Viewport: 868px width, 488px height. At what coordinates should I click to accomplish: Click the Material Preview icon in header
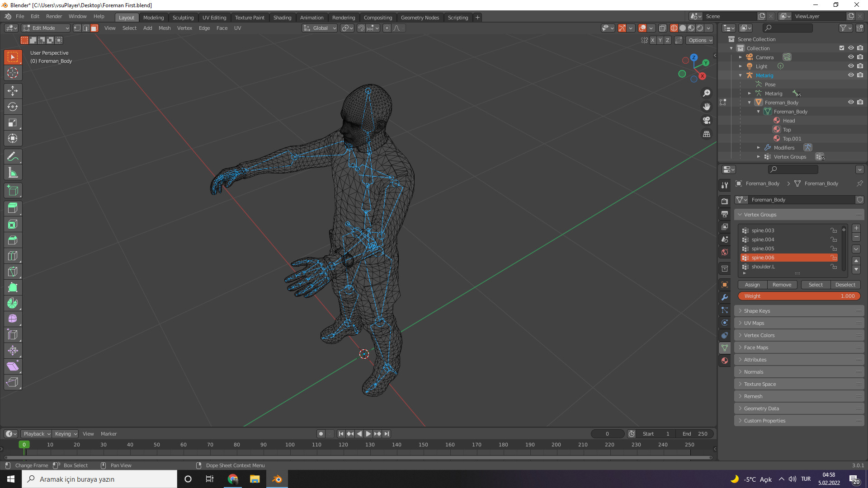pos(692,28)
